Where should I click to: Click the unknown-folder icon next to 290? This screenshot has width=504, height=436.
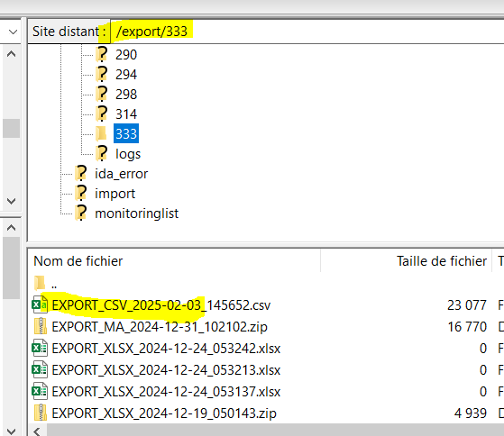[x=102, y=54]
